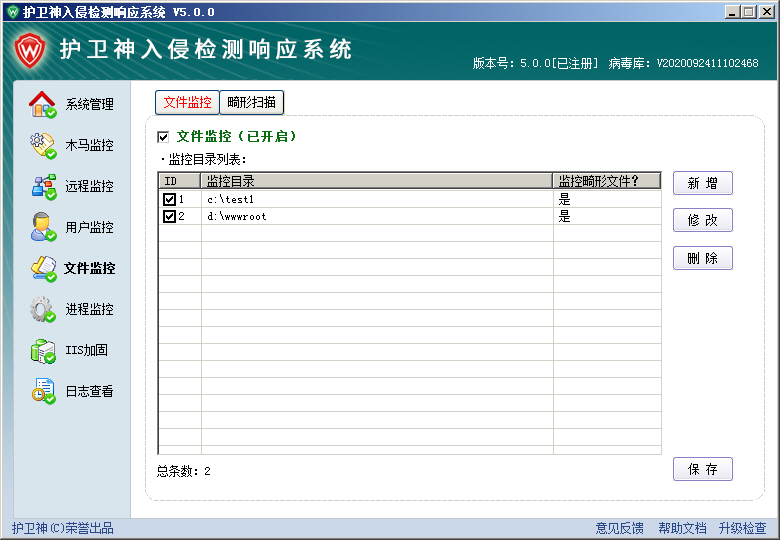
Task: Switch to the 畸形扫描 tab
Action: click(x=252, y=102)
